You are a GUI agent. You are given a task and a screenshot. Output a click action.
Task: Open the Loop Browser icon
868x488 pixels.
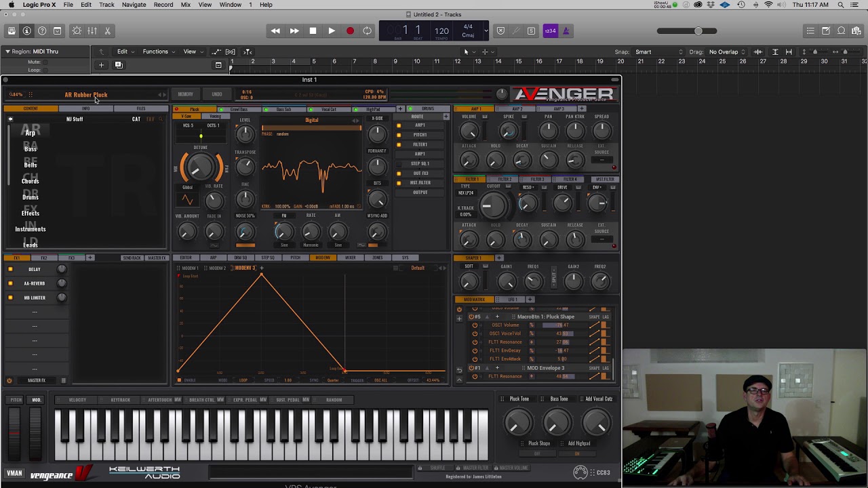842,30
